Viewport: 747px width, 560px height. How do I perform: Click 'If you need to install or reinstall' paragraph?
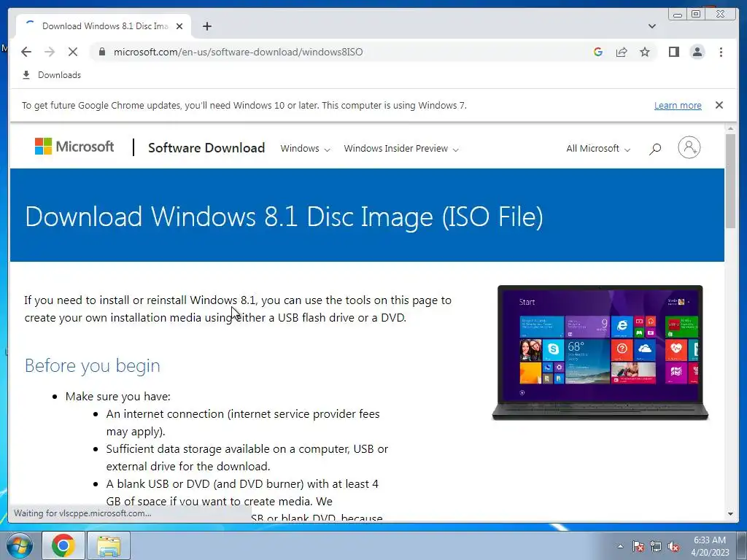238,308
